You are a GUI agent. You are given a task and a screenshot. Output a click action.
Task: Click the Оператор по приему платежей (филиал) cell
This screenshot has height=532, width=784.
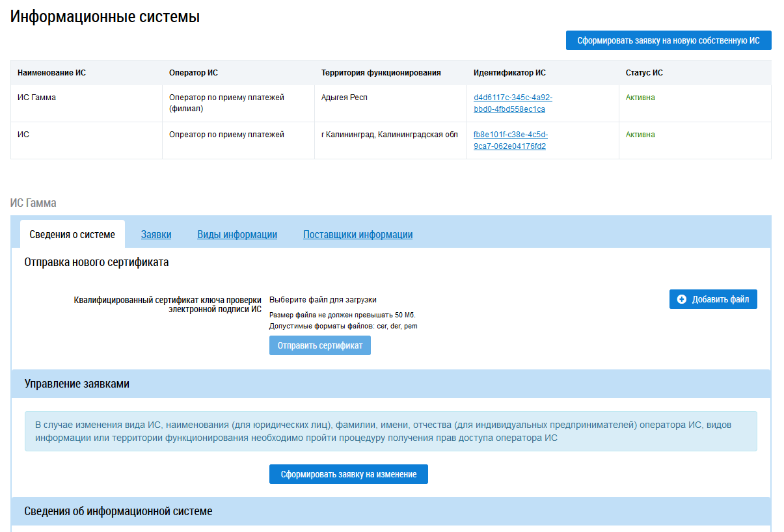coord(226,103)
